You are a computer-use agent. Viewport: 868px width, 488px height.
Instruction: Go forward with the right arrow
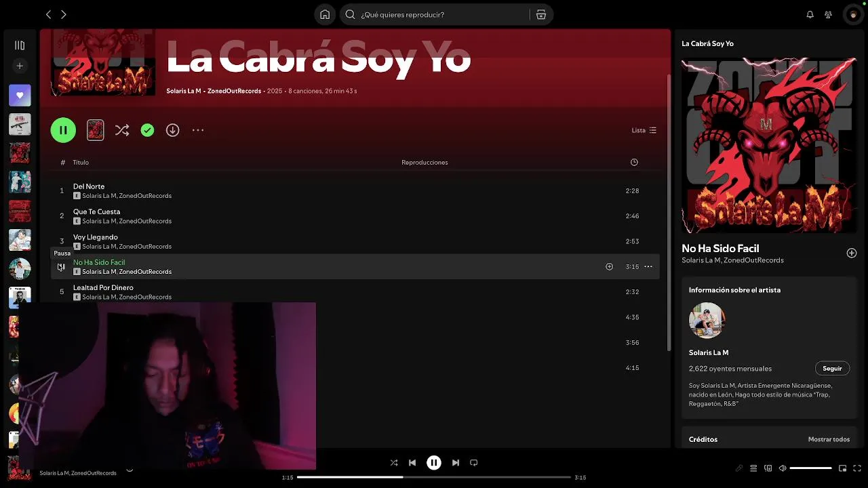click(x=64, y=14)
